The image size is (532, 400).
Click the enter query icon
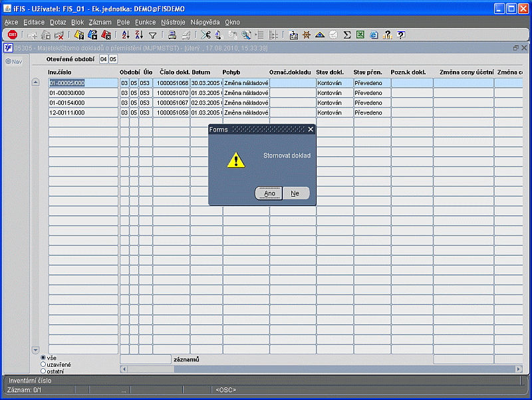(x=79, y=35)
